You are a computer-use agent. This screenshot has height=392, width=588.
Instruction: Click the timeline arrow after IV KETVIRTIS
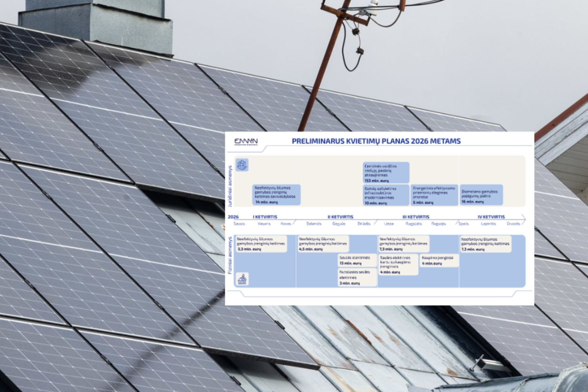click(x=523, y=219)
